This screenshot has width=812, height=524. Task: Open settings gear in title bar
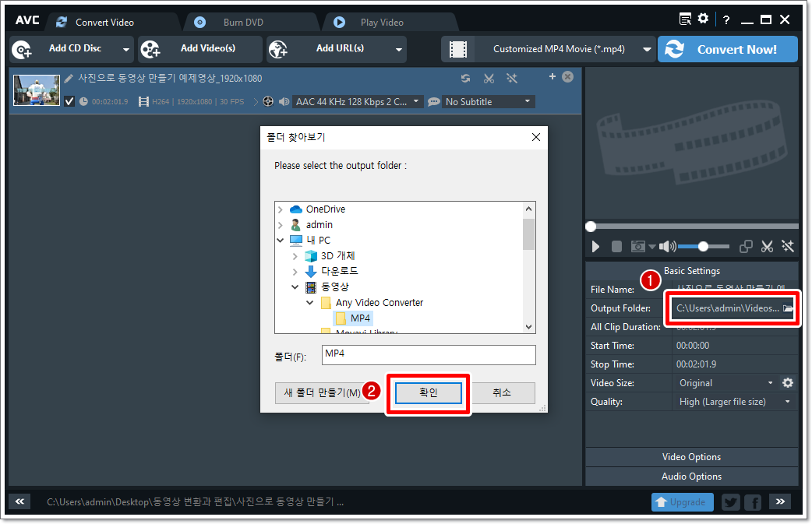[x=703, y=19]
